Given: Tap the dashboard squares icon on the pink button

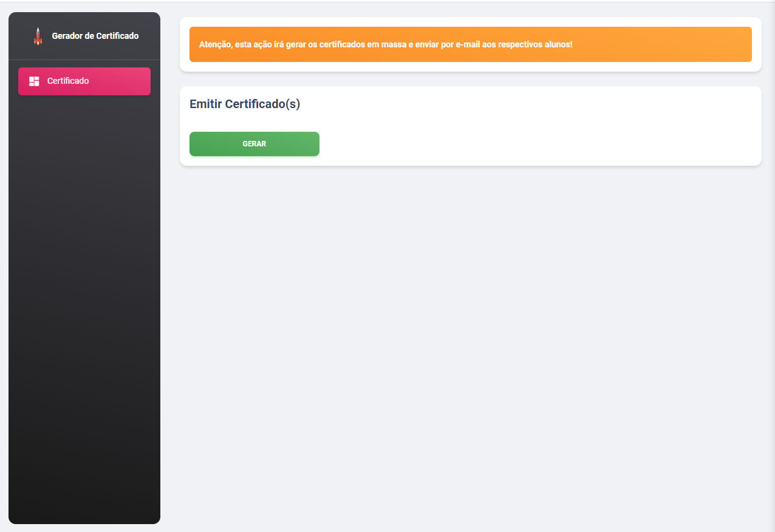Looking at the screenshot, I should pos(34,81).
